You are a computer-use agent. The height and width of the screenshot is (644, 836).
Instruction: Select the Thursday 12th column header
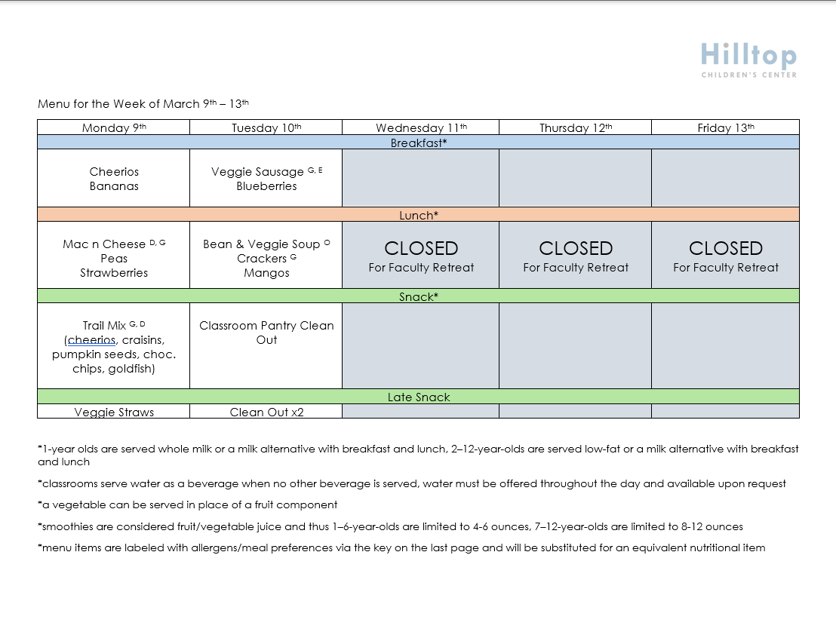coord(575,128)
